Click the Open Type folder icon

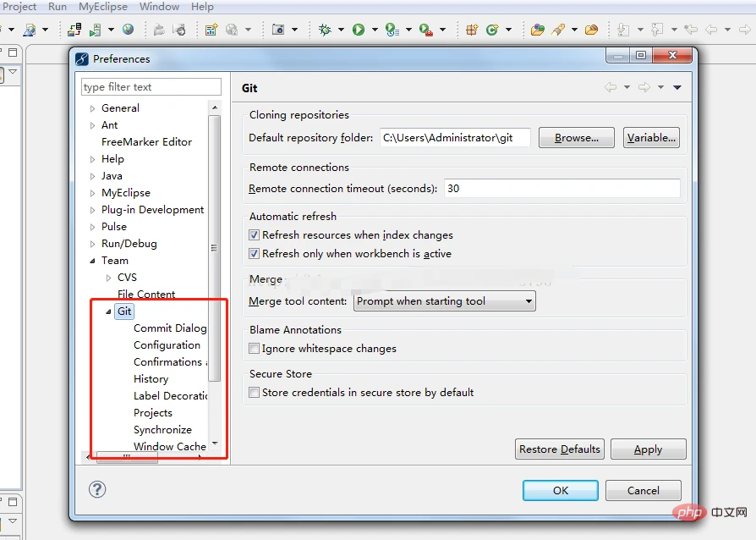(537, 30)
